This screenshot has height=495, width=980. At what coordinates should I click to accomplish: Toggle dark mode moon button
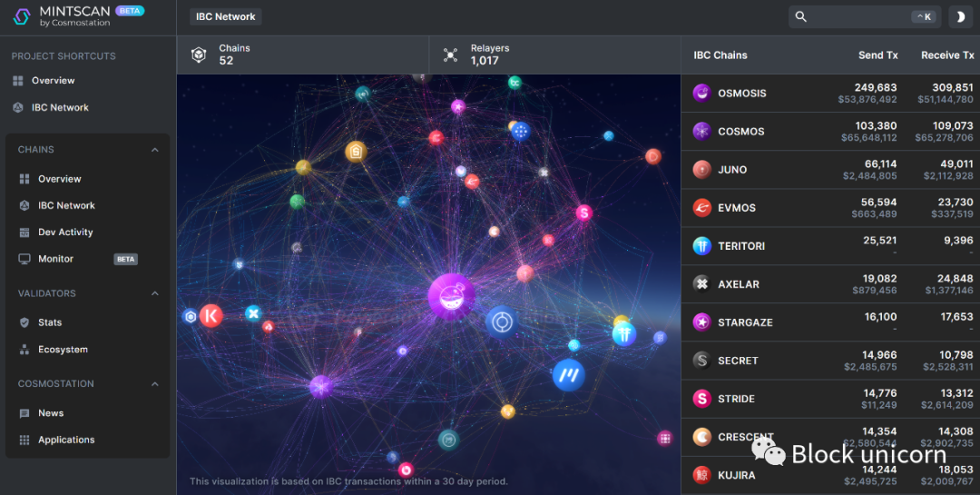tap(961, 17)
